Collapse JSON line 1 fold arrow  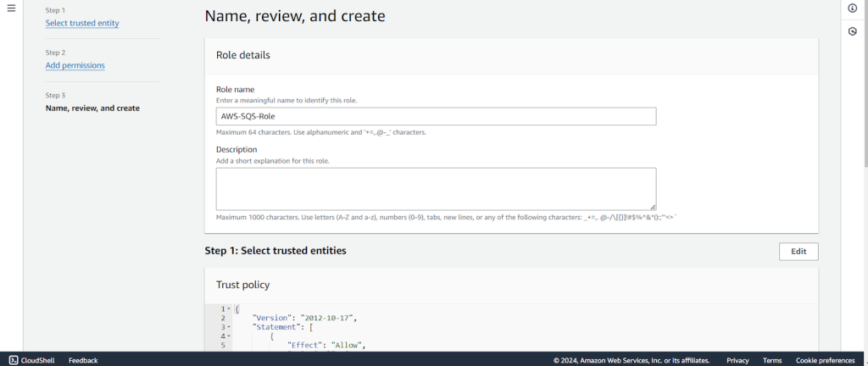(x=229, y=309)
